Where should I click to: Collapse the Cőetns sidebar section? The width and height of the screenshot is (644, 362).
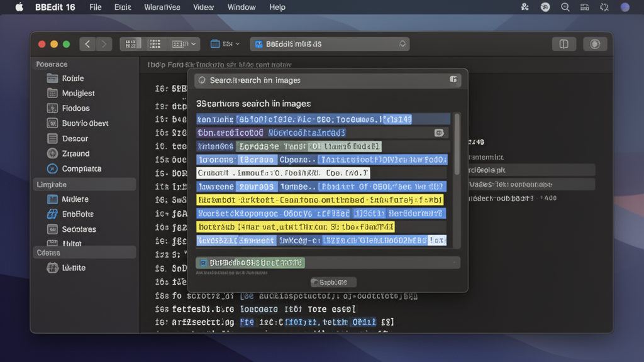pyautogui.click(x=84, y=253)
